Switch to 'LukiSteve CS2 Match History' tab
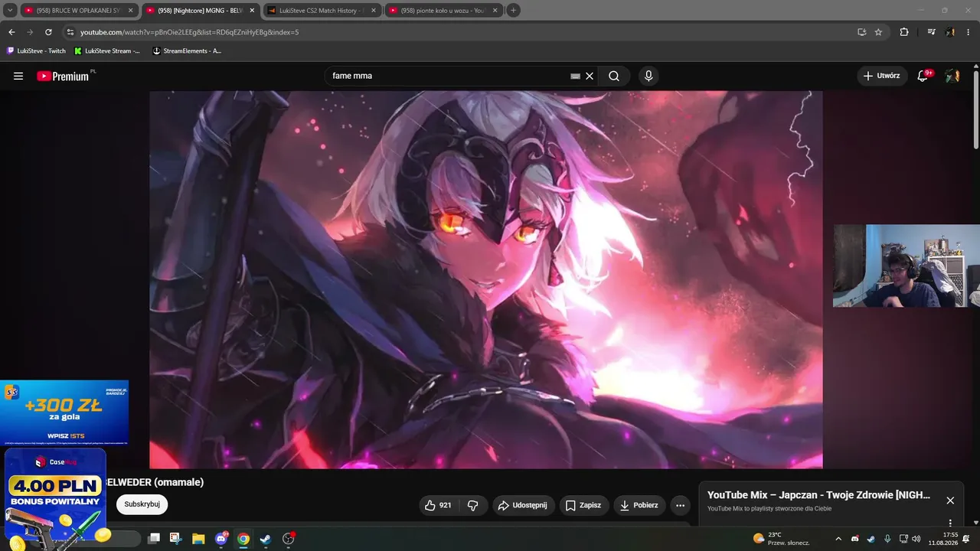Viewport: 980px width, 551px height. [322, 11]
